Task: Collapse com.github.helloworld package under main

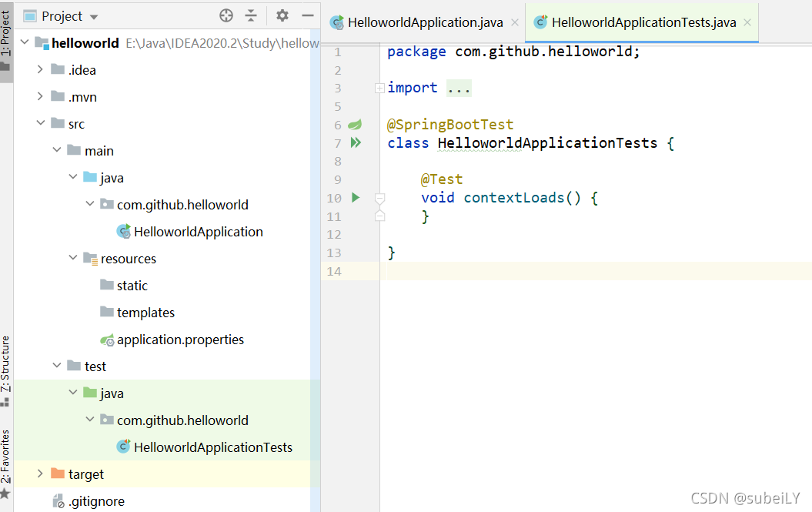Action: (89, 204)
